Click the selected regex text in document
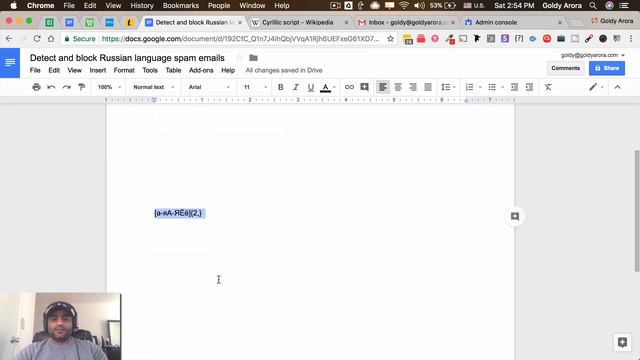640x360 pixels. pyautogui.click(x=178, y=213)
